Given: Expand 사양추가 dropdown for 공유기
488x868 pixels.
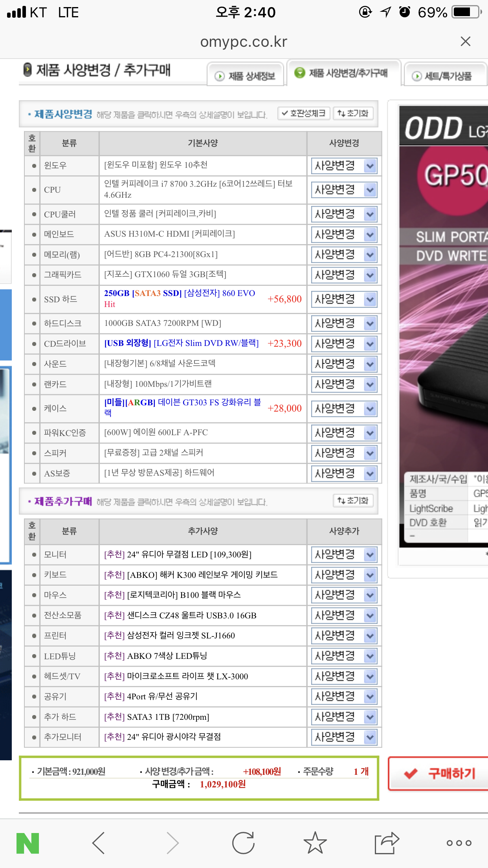Looking at the screenshot, I should (344, 697).
